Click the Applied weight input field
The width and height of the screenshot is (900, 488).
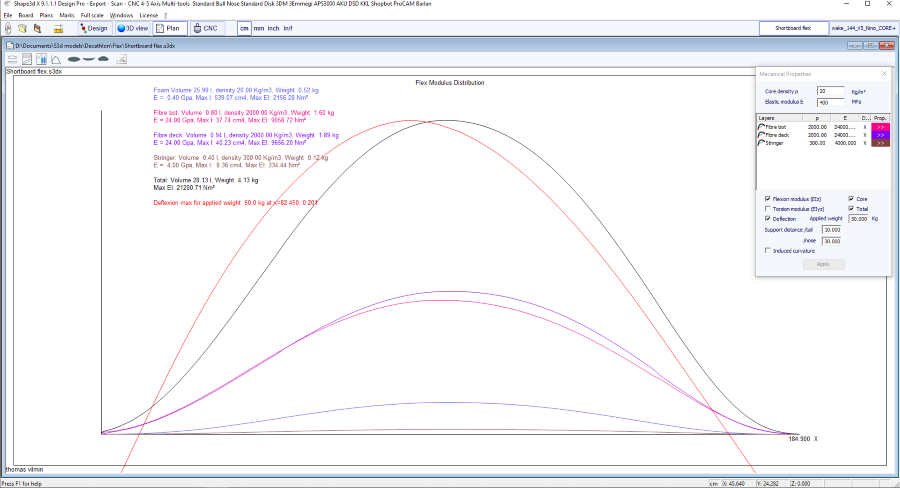(x=858, y=218)
